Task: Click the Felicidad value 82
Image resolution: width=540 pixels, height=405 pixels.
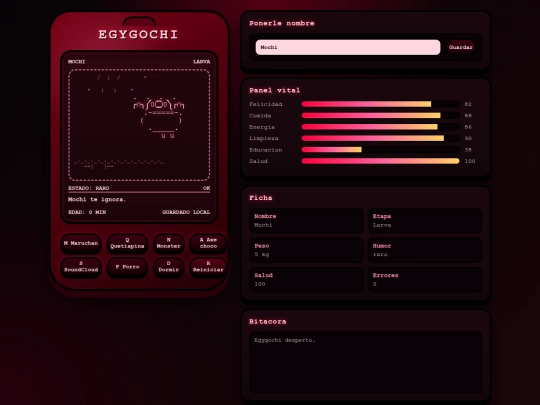Action: click(468, 104)
